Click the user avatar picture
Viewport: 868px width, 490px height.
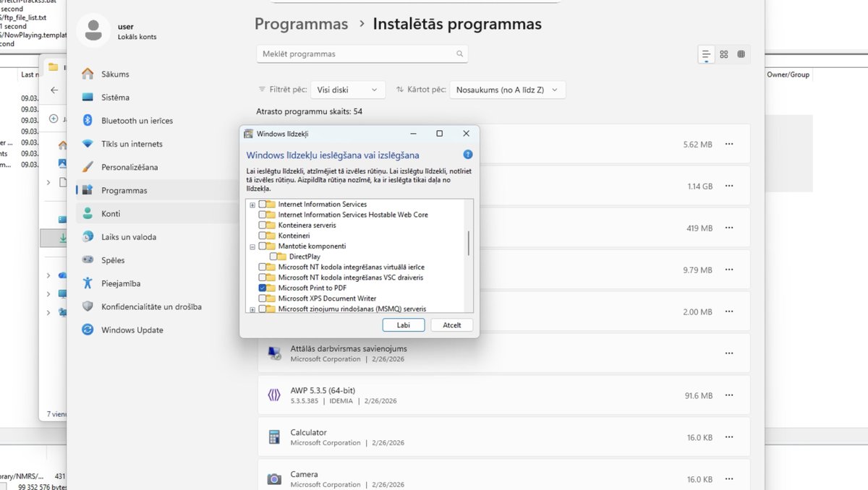coord(93,31)
